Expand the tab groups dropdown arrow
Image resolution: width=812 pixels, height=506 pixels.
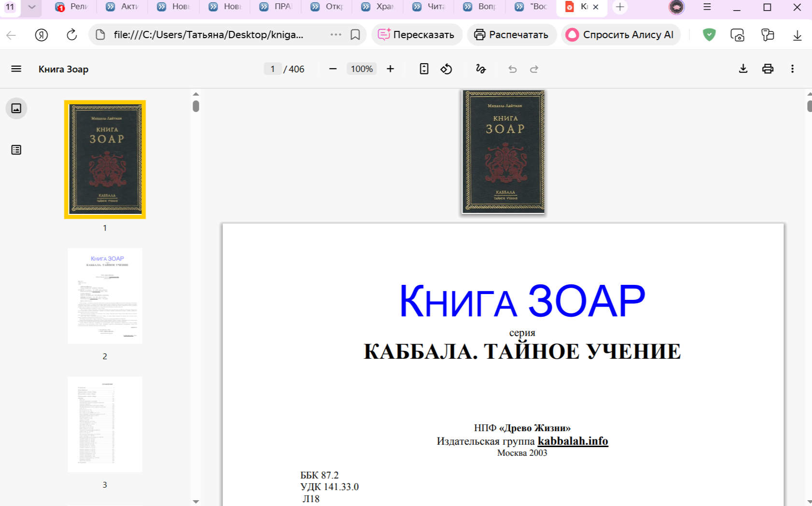32,7
